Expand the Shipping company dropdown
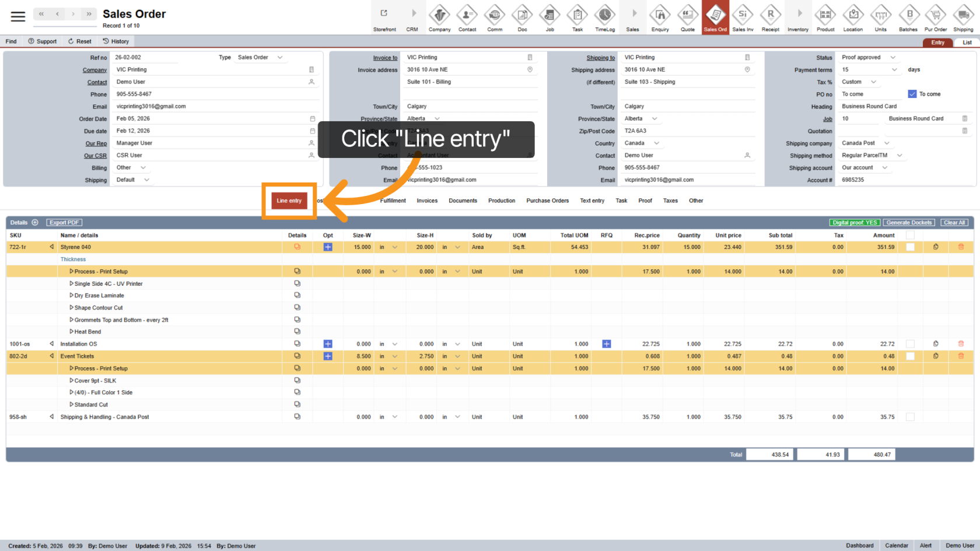Viewport: 980px width, 551px height. 887,143
